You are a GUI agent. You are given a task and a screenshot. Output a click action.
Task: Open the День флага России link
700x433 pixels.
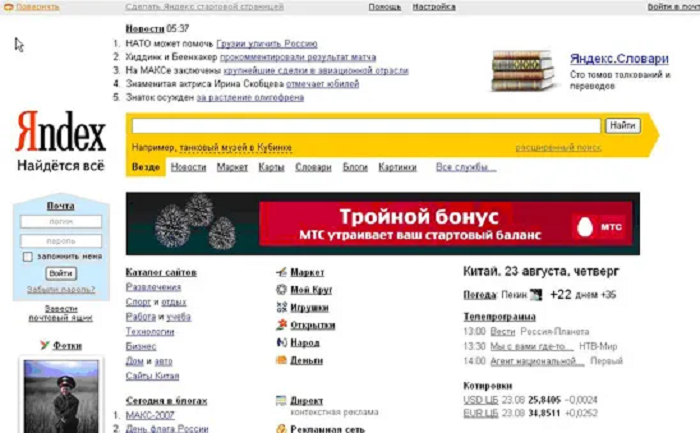click(167, 429)
